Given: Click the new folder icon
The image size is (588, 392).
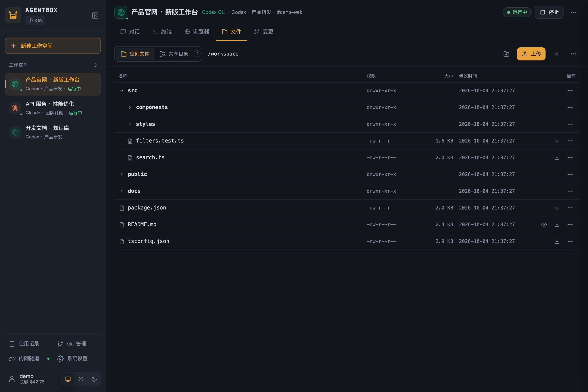Looking at the screenshot, I should [x=506, y=54].
